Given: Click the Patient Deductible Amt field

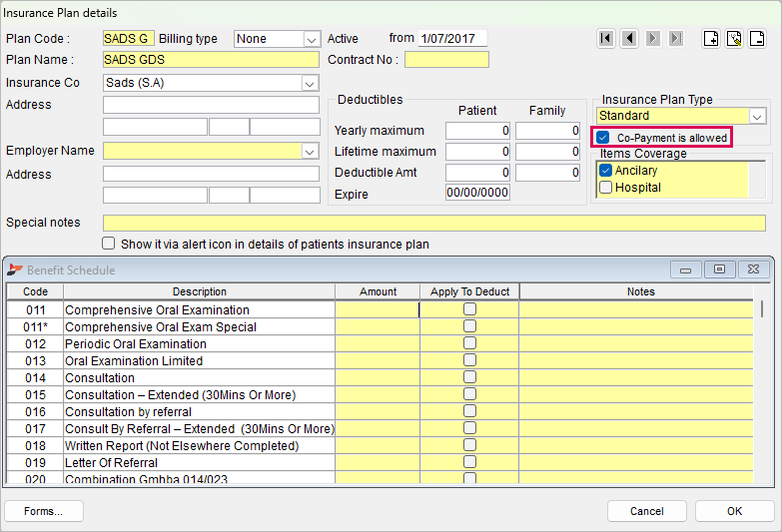Looking at the screenshot, I should (x=477, y=173).
